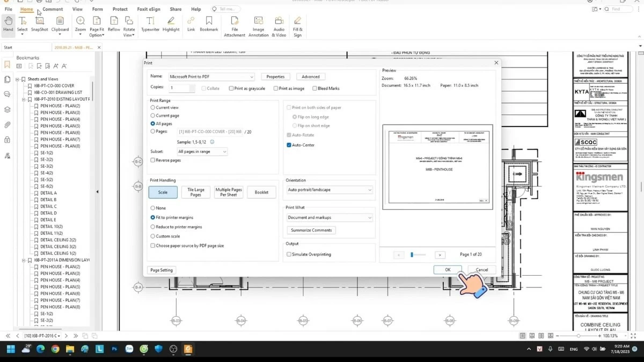This screenshot has height=362, width=644.
Task: Select the Image Annotation tool
Action: coord(258,24)
